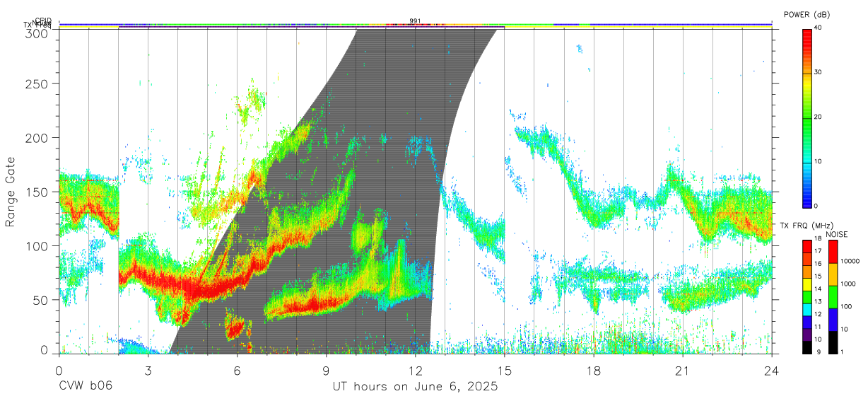868x401 pixels.
Task: Click the "21" hour tick label
Action: pyautogui.click(x=682, y=371)
